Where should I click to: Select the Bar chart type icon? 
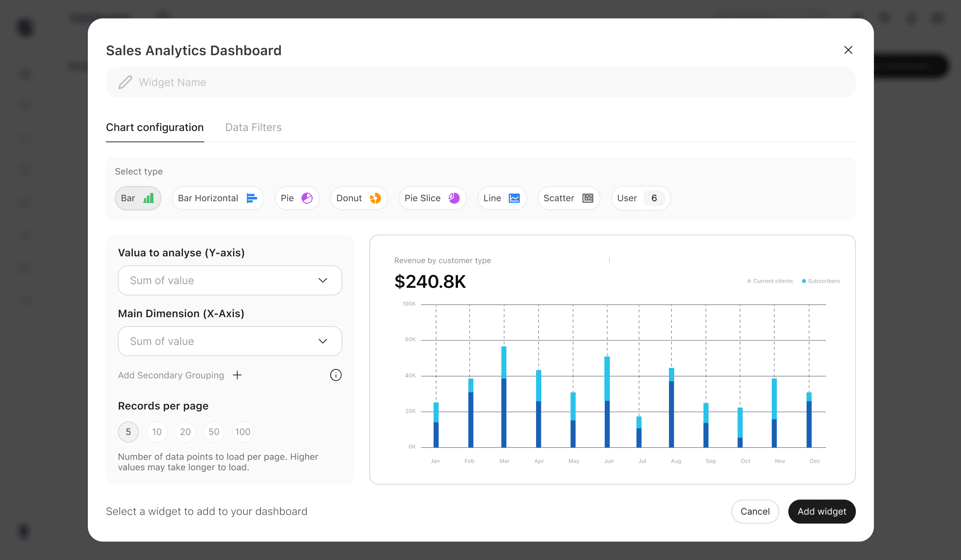tap(148, 198)
